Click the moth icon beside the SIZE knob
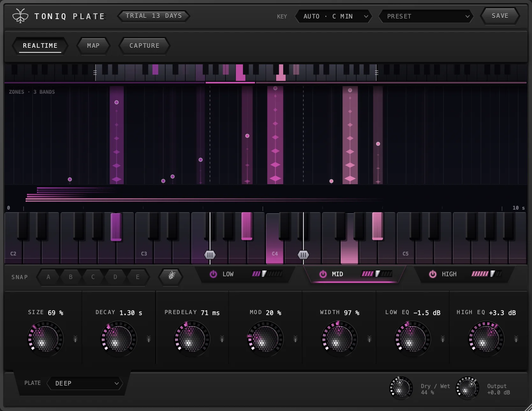 coord(76,339)
